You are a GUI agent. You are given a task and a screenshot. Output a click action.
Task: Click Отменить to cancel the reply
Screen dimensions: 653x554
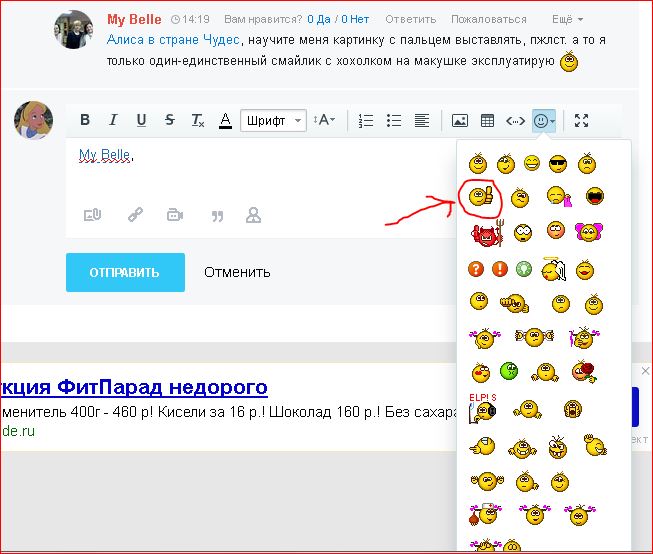pyautogui.click(x=237, y=272)
